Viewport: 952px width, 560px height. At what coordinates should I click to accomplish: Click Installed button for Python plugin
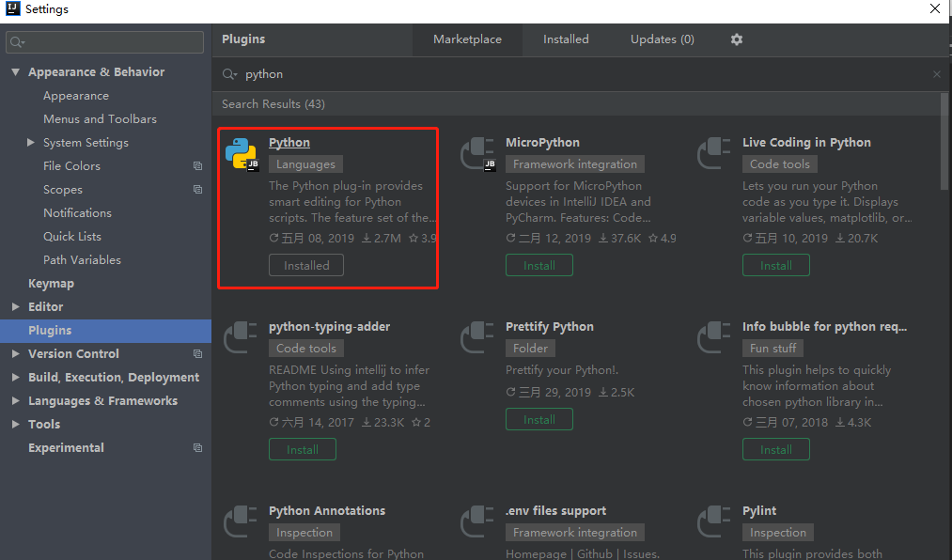(x=306, y=266)
